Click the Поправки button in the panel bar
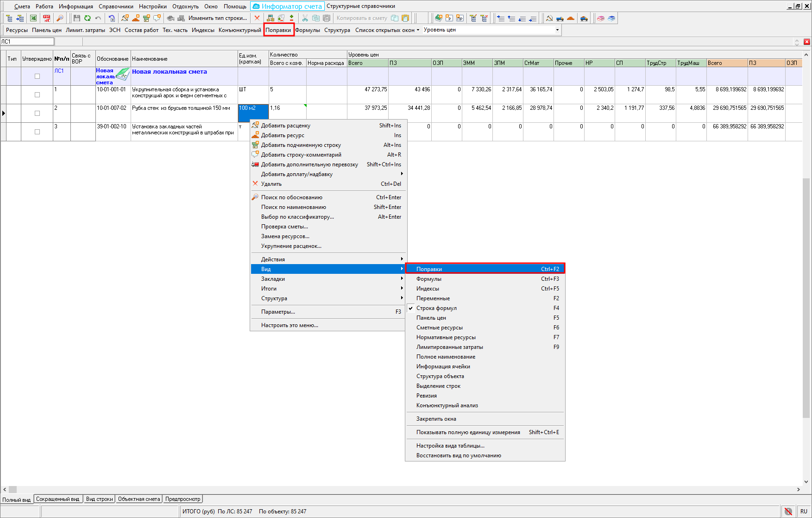This screenshot has width=812, height=518. 278,30
